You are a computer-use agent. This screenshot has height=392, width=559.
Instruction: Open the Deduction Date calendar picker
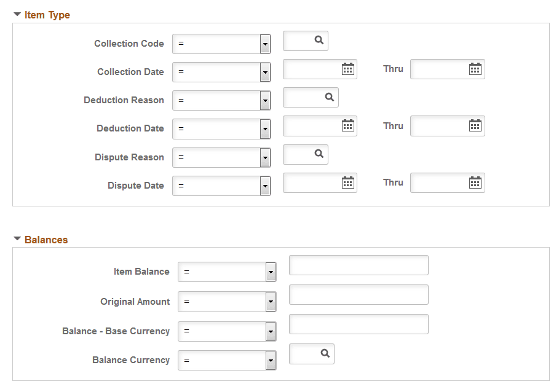tap(349, 125)
